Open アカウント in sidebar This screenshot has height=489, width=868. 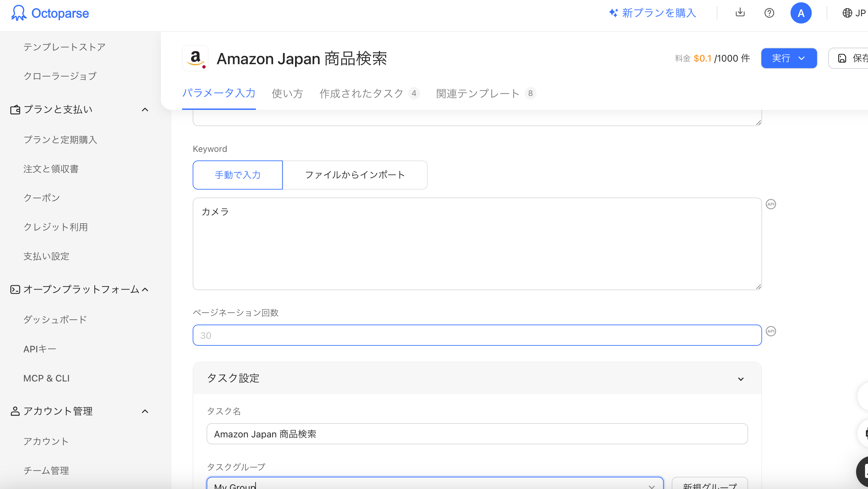46,441
